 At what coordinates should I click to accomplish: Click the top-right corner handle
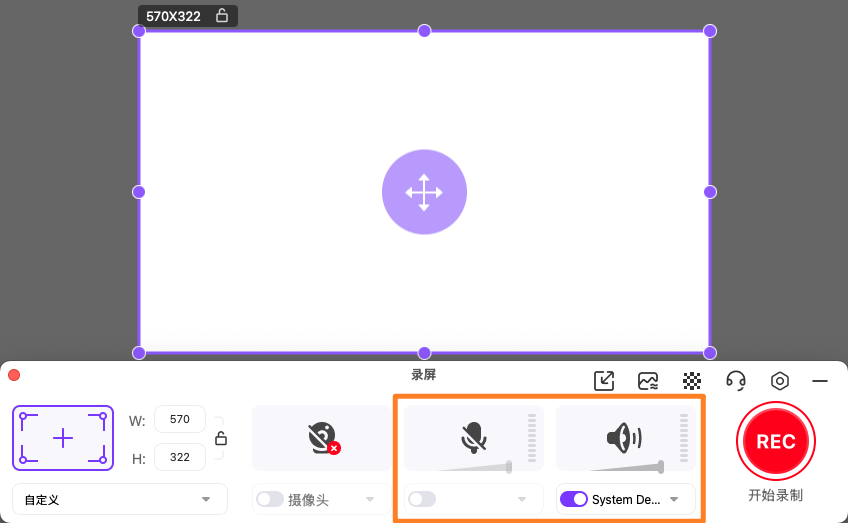710,31
